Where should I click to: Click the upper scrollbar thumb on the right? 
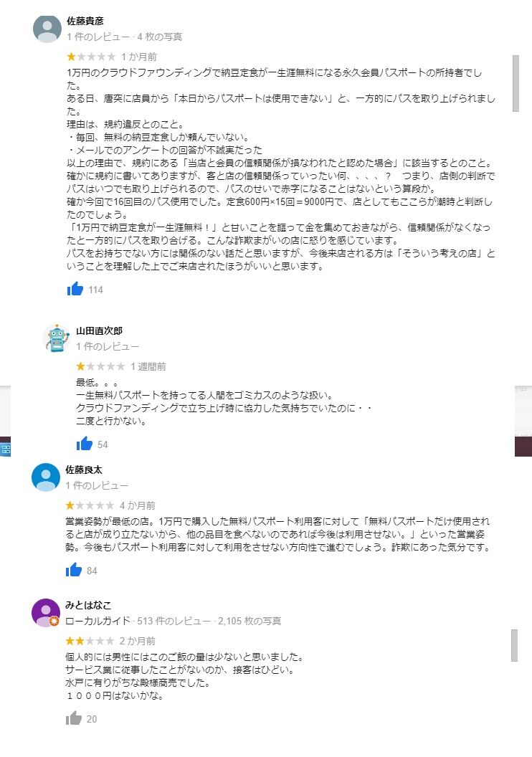coord(516,84)
